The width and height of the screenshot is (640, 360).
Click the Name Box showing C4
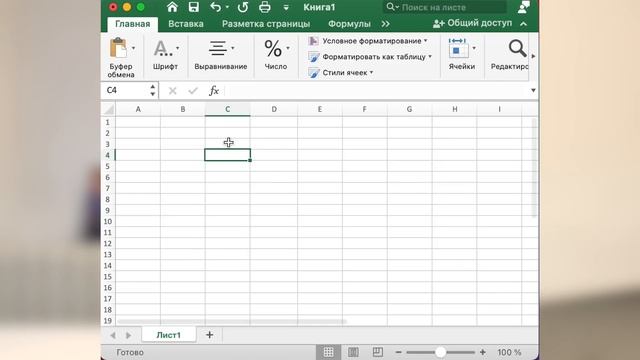(x=127, y=90)
